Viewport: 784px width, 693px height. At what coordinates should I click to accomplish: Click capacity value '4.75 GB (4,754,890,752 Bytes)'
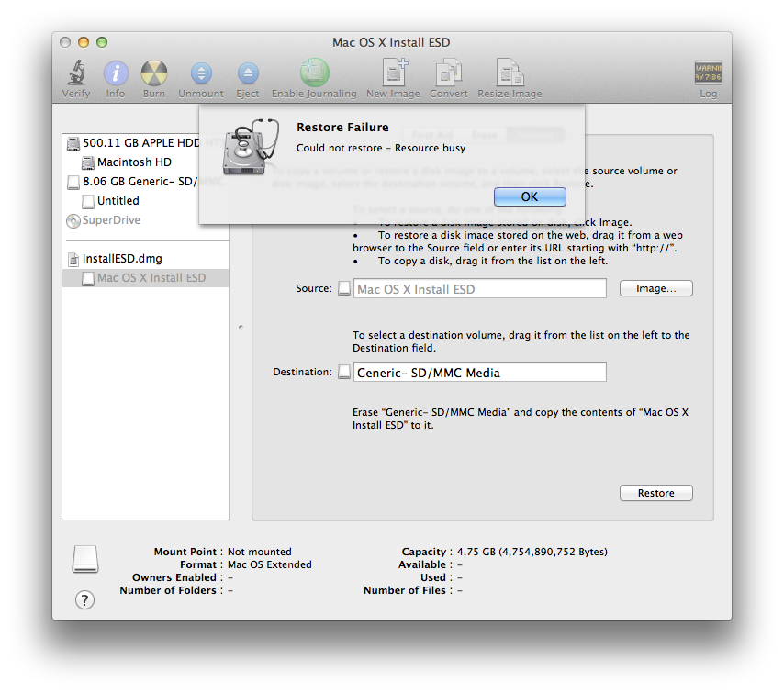(532, 552)
